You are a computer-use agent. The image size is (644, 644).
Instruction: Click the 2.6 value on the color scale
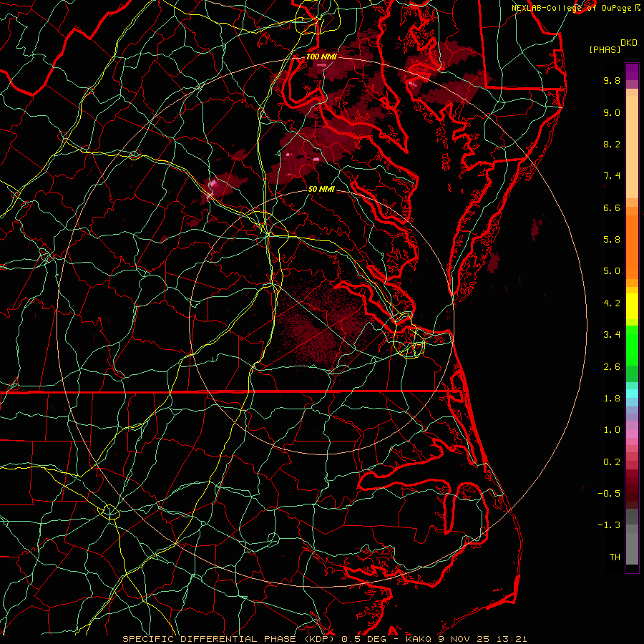pyautogui.click(x=612, y=367)
